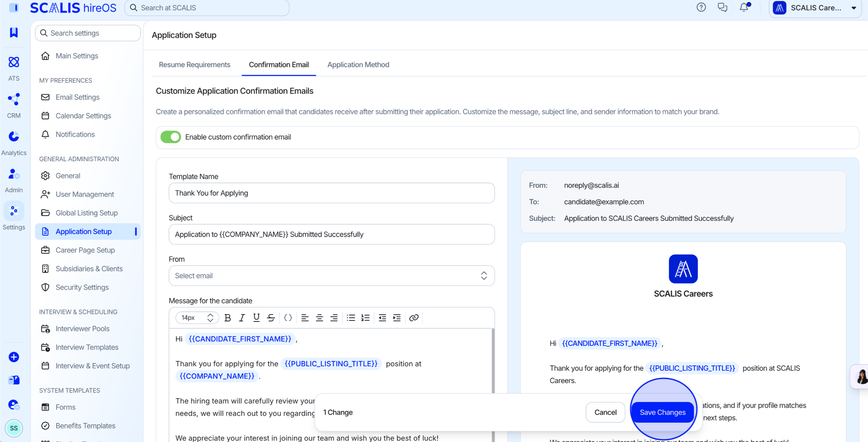The height and width of the screenshot is (442, 868).
Task: Open Interview Templates settings
Action: [88, 347]
